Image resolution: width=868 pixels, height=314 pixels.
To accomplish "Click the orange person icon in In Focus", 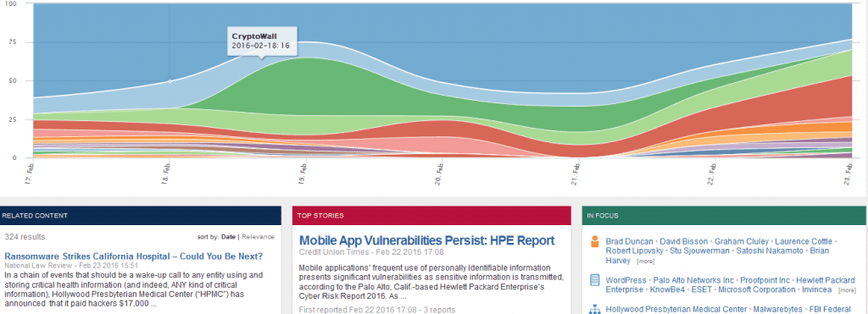I will (x=595, y=241).
